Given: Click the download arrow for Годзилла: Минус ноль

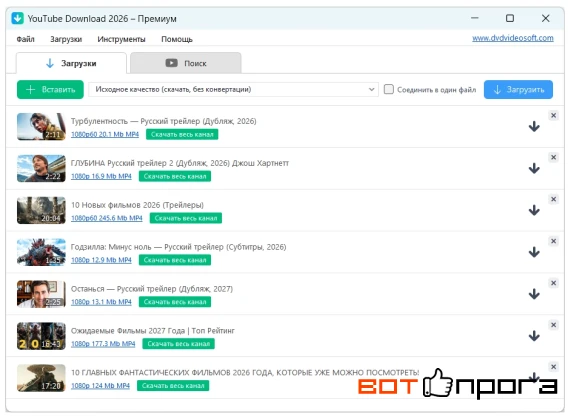Looking at the screenshot, I should (x=534, y=252).
